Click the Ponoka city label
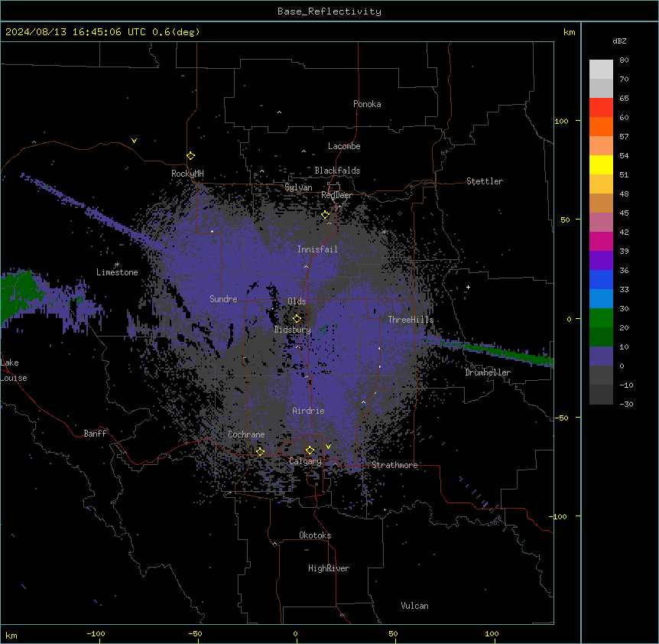The width and height of the screenshot is (659, 644). [x=367, y=104]
